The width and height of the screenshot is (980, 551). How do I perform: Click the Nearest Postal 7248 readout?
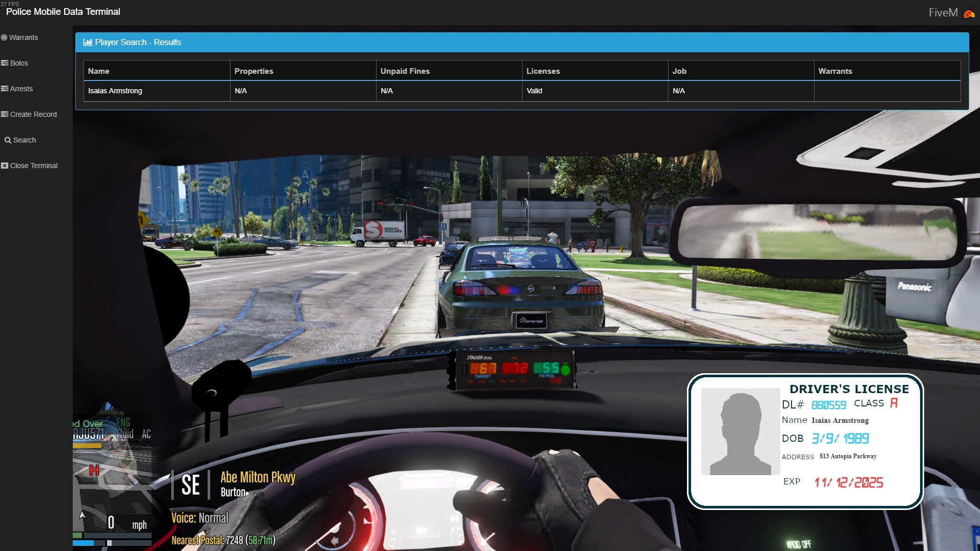coord(223,540)
